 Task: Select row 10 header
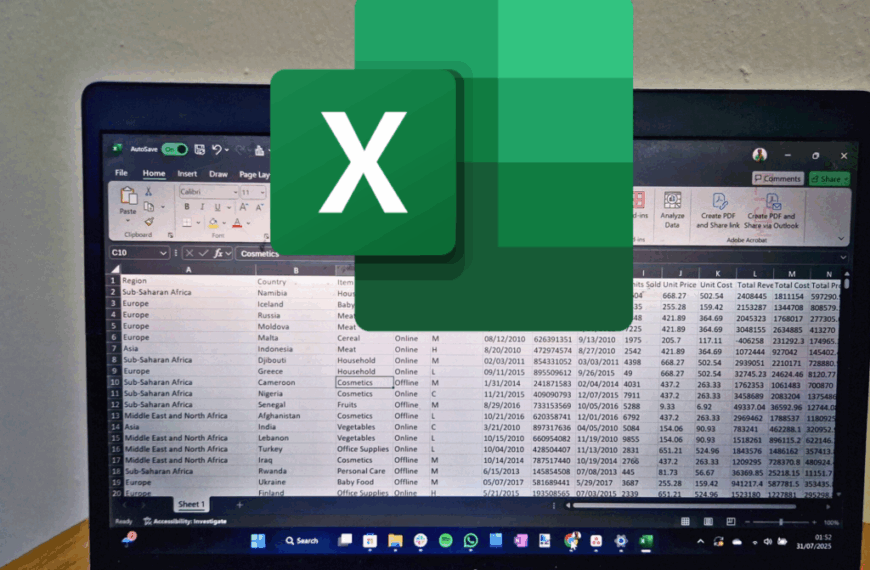115,382
